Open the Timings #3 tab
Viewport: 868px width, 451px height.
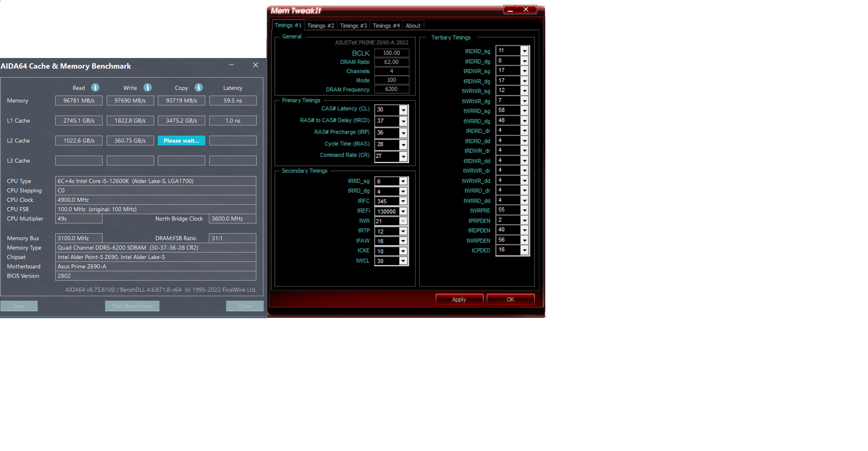click(x=353, y=26)
